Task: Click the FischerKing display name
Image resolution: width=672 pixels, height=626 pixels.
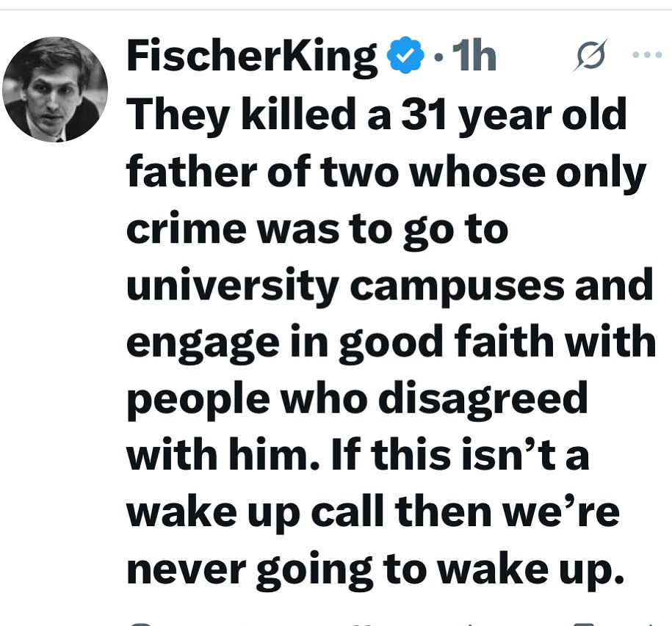Action: tap(252, 56)
